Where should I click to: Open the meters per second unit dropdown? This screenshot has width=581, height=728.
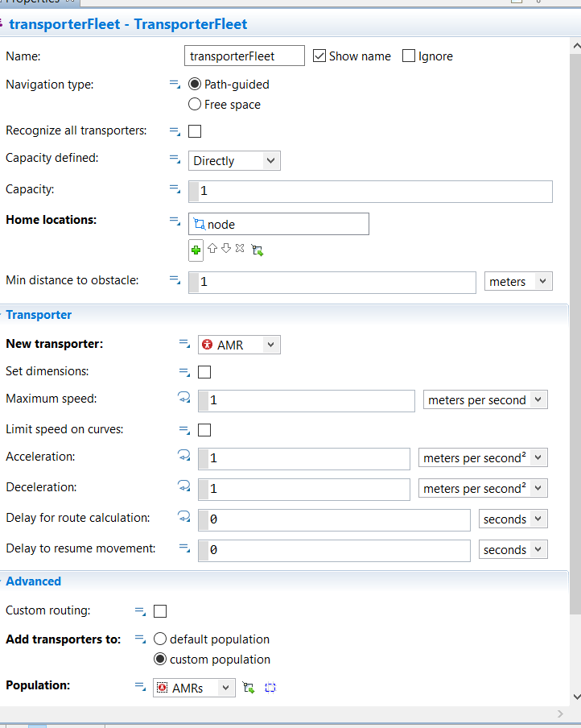coord(485,400)
